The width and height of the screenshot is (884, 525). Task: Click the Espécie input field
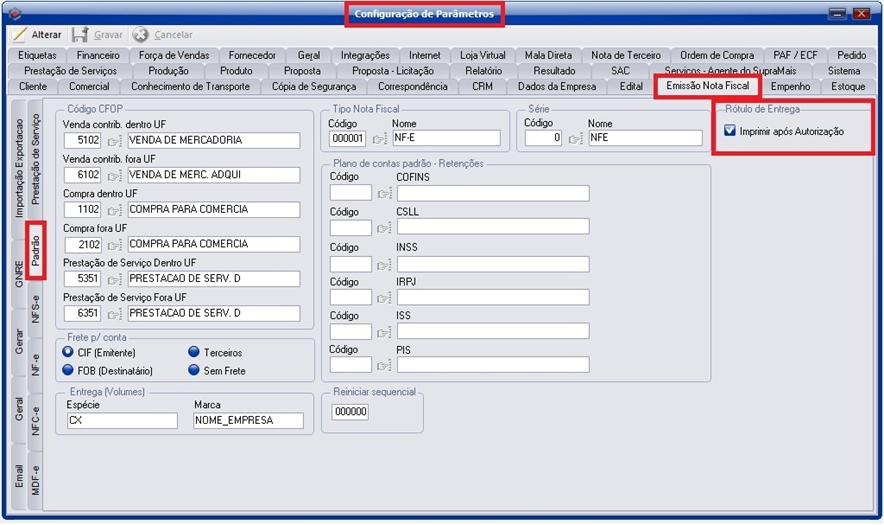tap(121, 421)
